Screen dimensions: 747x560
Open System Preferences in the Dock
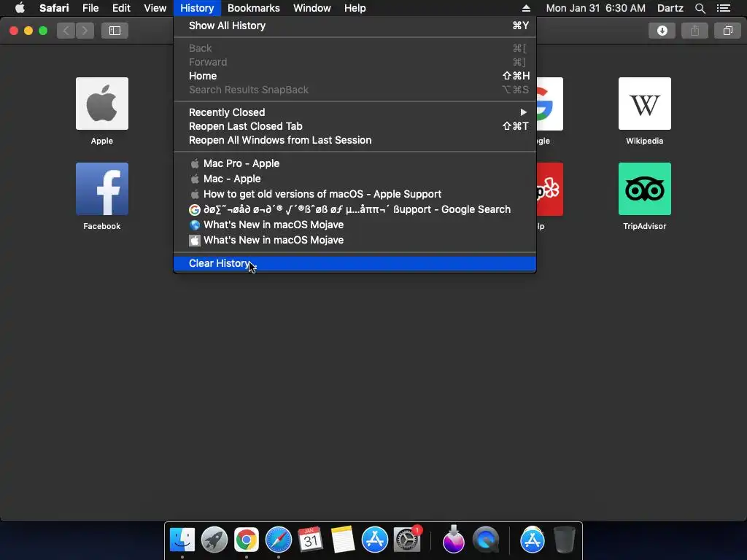coord(407,540)
